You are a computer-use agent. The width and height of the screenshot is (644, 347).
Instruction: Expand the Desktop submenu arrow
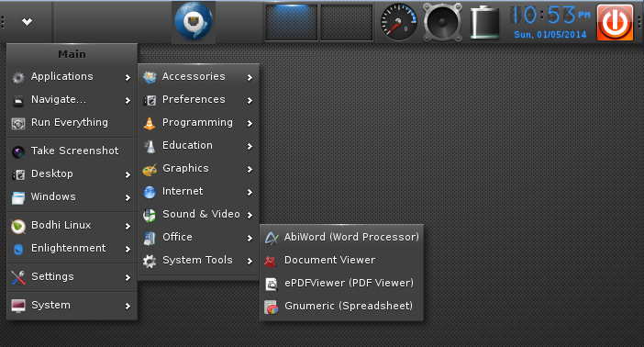pyautogui.click(x=128, y=174)
